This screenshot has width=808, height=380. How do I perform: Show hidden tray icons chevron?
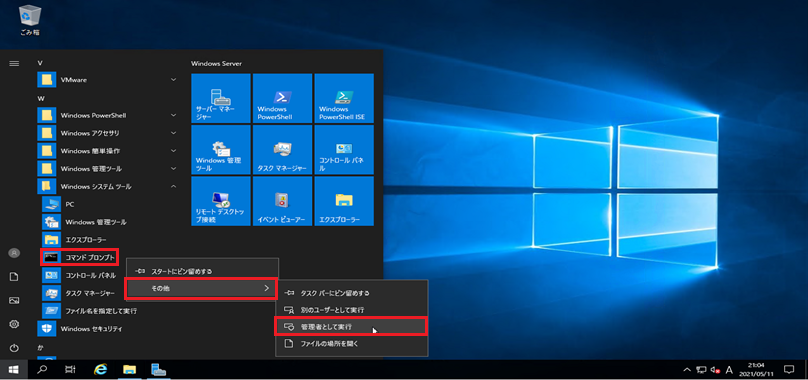coord(687,370)
